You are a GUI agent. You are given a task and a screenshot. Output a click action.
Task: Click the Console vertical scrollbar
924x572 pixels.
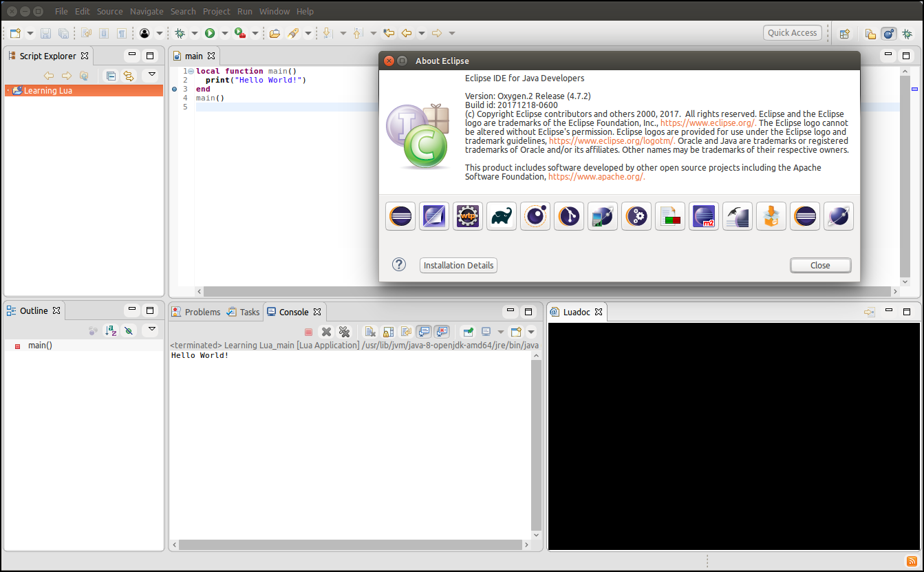(537, 444)
